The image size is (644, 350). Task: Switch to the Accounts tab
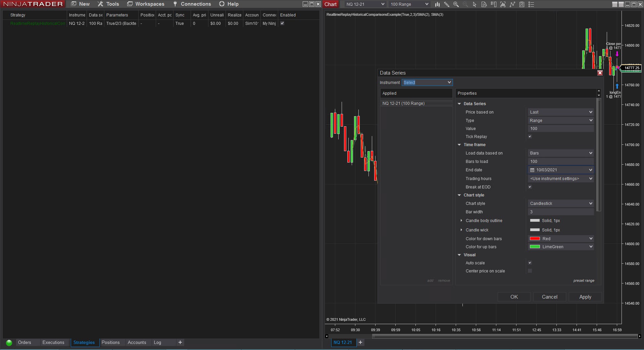click(x=137, y=343)
